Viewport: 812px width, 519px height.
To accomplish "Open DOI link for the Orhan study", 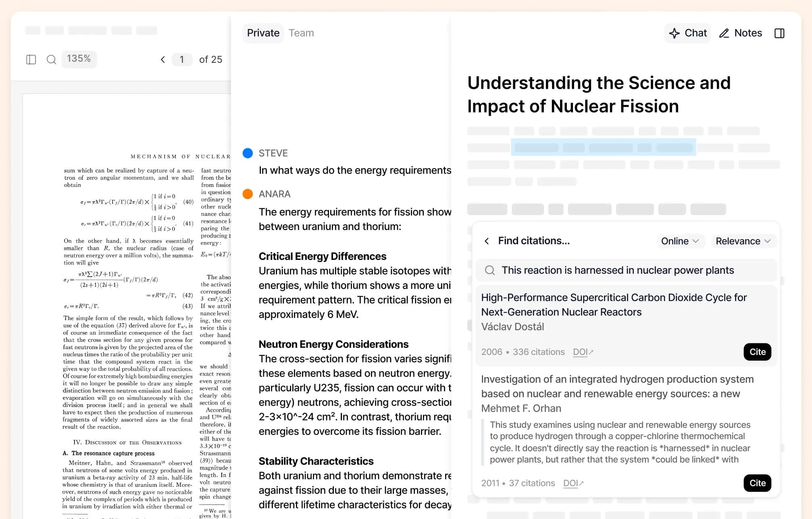I will pos(572,483).
